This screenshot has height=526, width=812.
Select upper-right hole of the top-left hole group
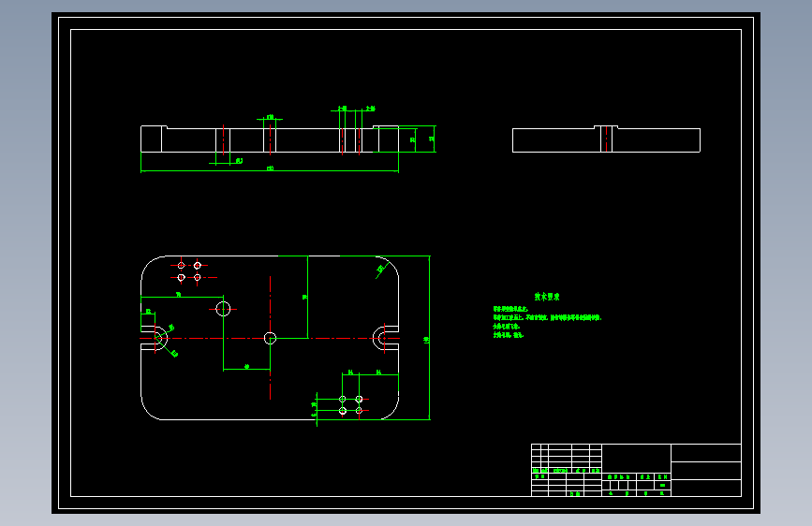198,266
